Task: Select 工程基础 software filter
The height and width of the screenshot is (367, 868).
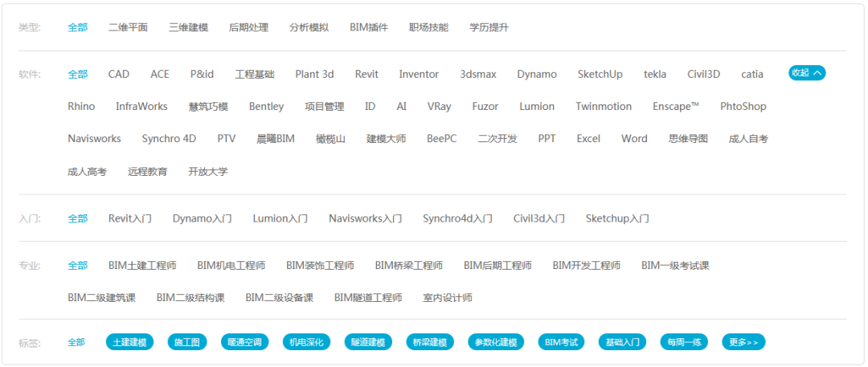Action: (255, 74)
